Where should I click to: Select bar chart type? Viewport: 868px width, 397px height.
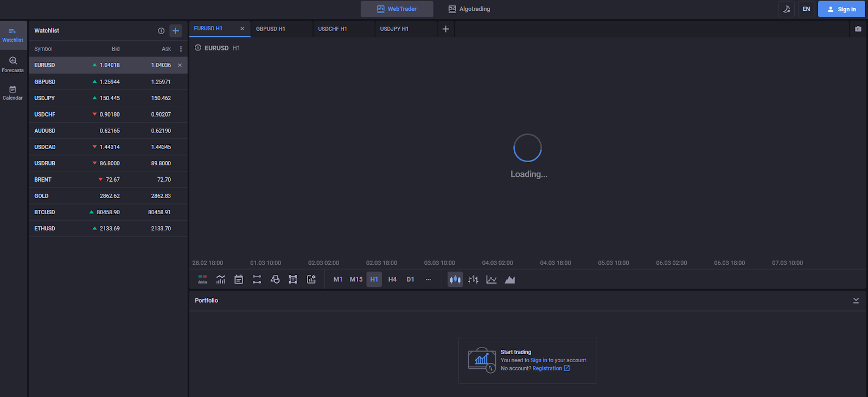tap(474, 279)
